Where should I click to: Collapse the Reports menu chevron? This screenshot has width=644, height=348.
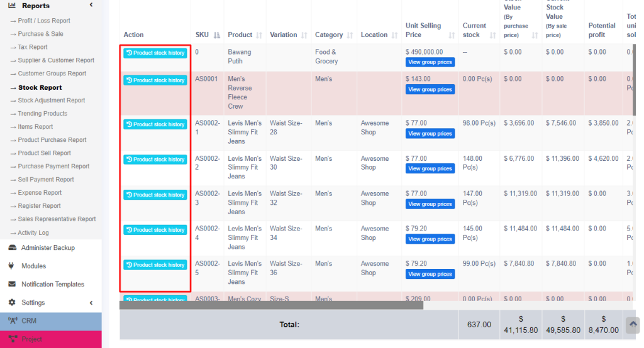pos(91,6)
